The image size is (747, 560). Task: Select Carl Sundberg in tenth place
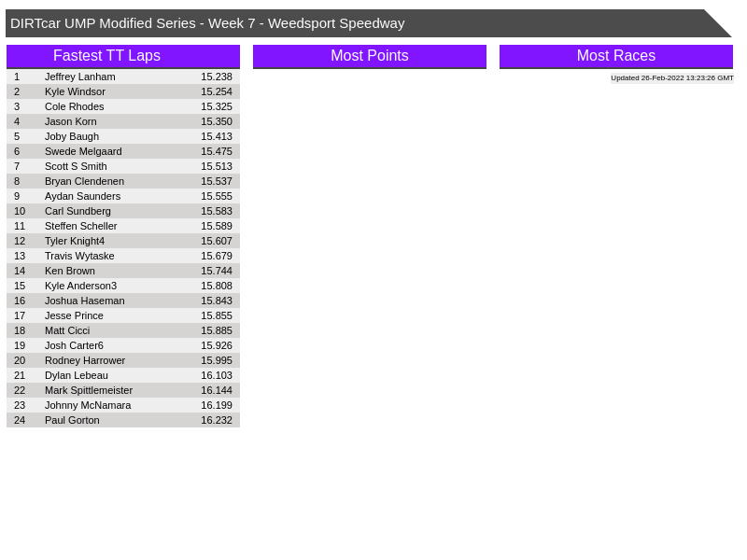[x=78, y=211]
